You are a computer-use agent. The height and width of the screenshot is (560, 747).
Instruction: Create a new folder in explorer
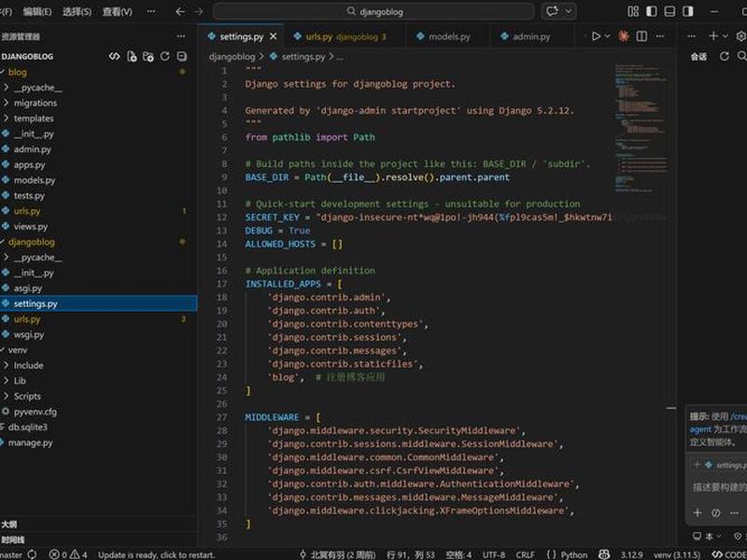[x=148, y=57]
